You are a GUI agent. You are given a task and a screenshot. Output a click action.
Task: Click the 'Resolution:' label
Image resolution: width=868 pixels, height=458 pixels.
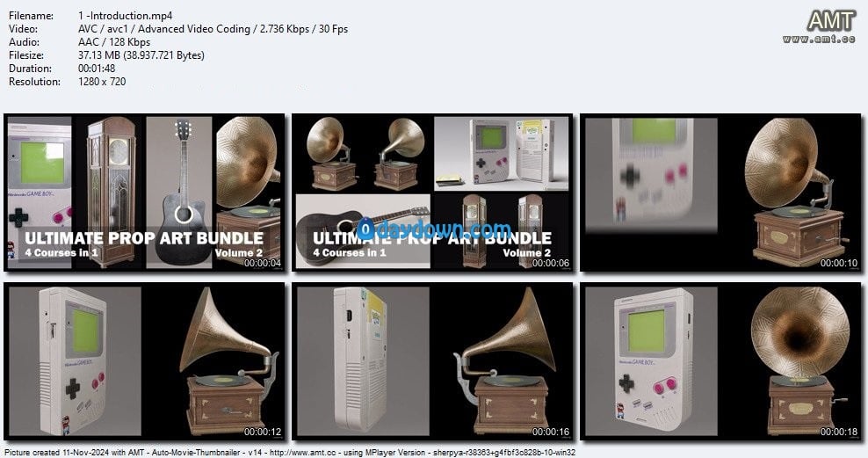(34, 82)
